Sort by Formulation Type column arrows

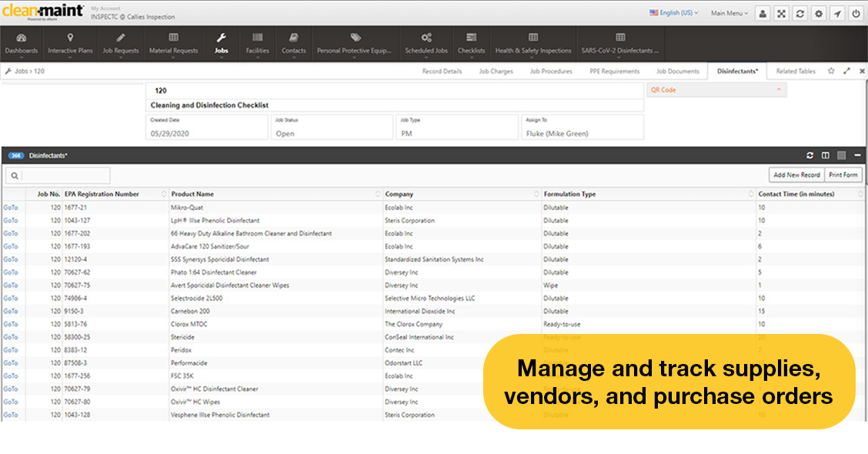point(751,194)
